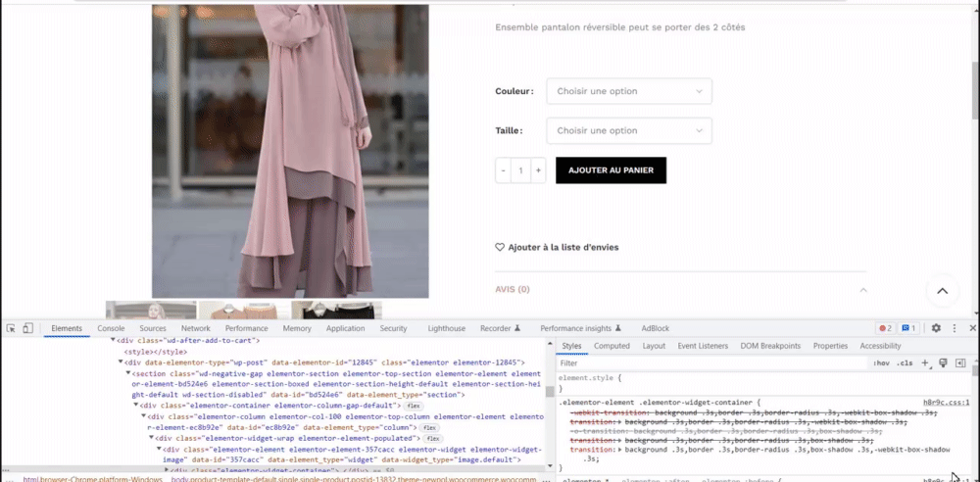Collapse the elementor-container div node
Screen dimensions: 980x482
[x=136, y=406]
